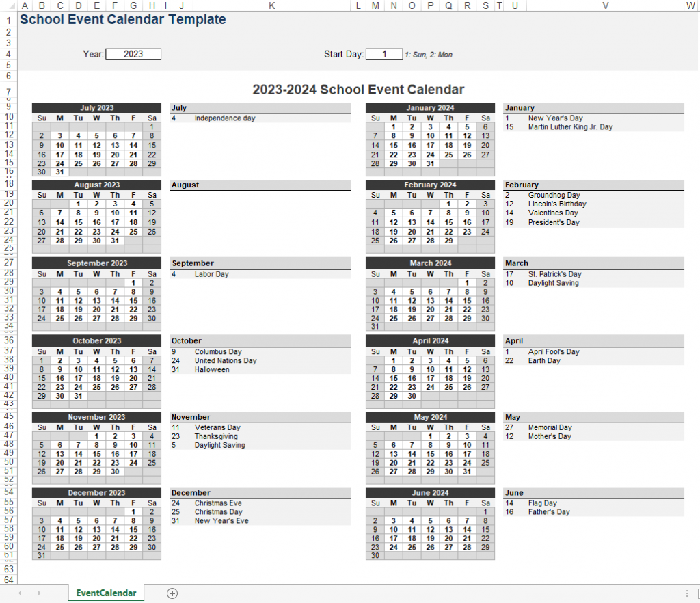
Task: Select column K header
Action: [x=271, y=5]
